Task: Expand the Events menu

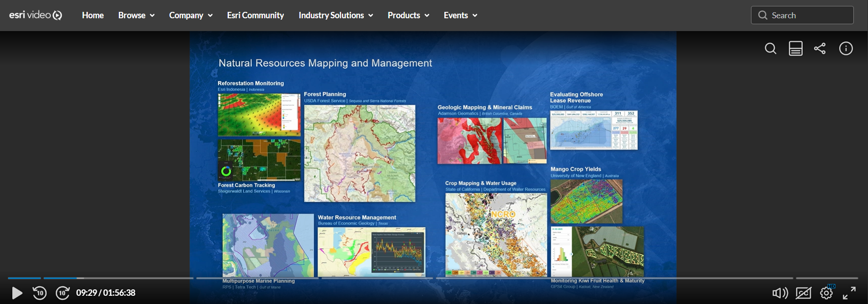Action: point(460,15)
